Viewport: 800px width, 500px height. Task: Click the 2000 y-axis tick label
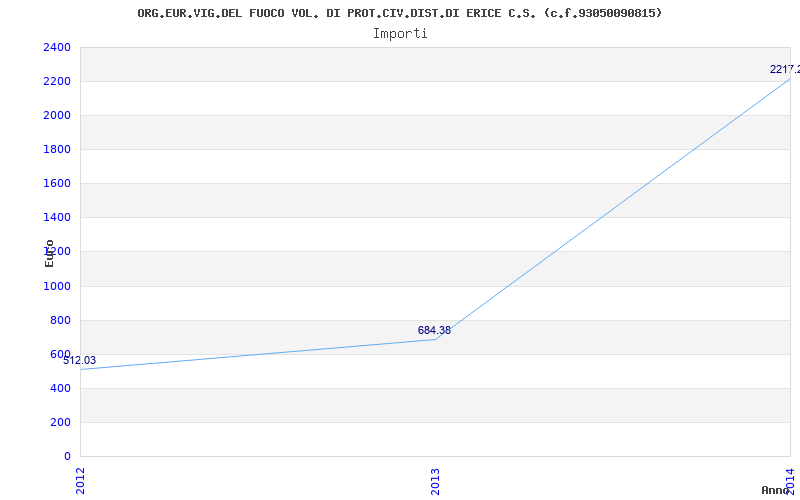click(x=57, y=116)
